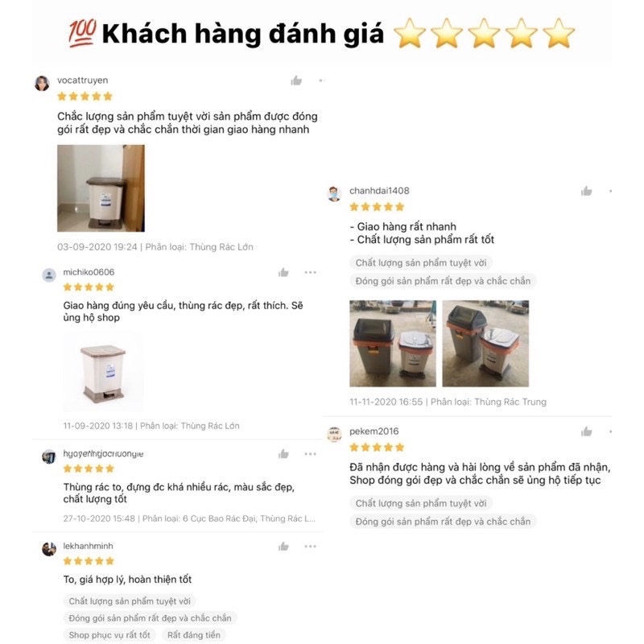Select 'Shop phục vụ rất tốt' tag

click(109, 635)
